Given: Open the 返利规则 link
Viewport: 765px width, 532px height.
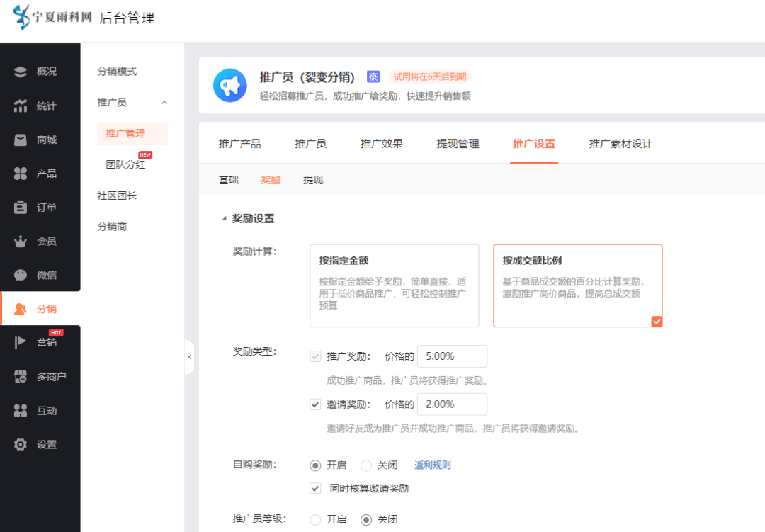Looking at the screenshot, I should (433, 465).
